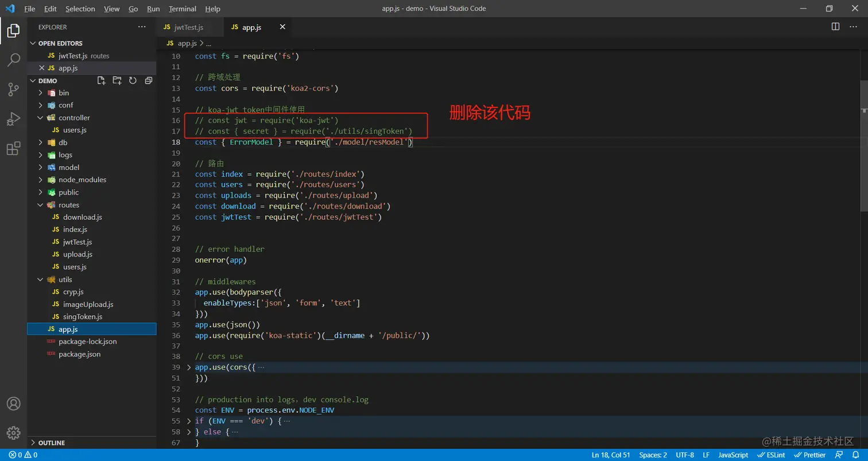Image resolution: width=868 pixels, height=461 pixels.
Task: Open the Accounts menu icon
Action: point(14,404)
